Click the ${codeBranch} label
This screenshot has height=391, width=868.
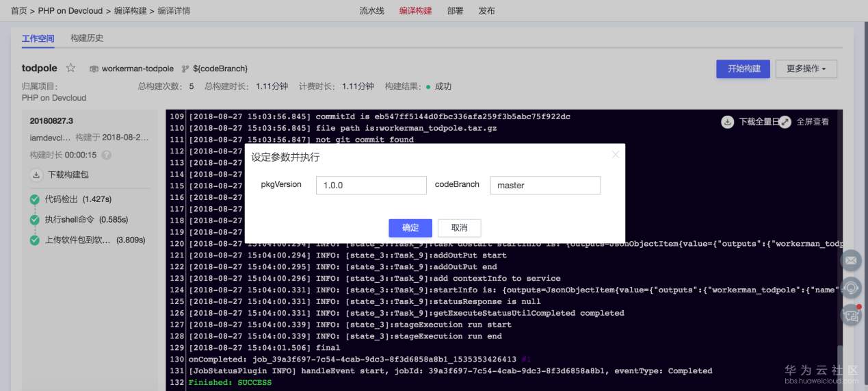(x=220, y=69)
